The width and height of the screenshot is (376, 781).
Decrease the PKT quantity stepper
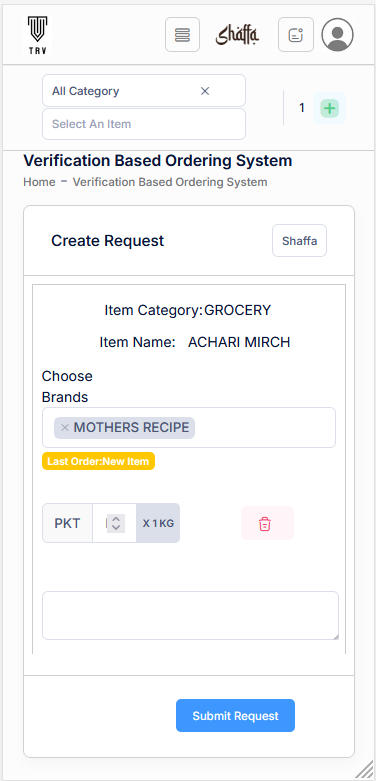(x=116, y=528)
